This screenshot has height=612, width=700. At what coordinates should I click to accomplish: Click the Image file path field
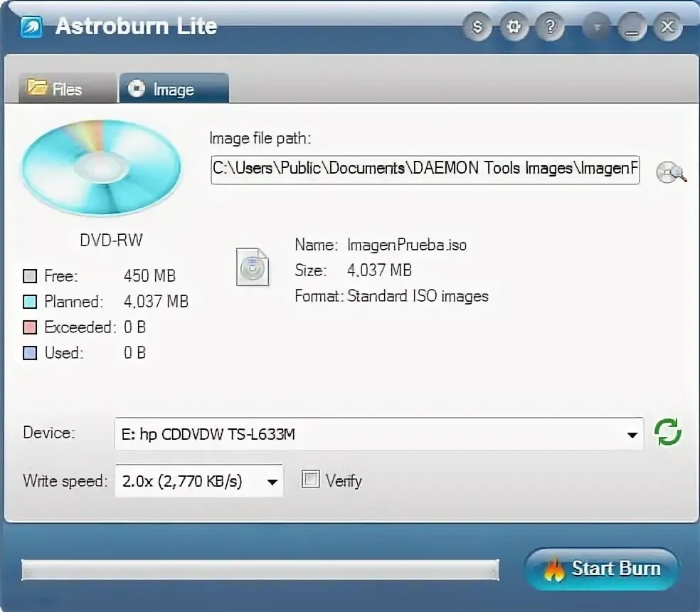click(425, 169)
